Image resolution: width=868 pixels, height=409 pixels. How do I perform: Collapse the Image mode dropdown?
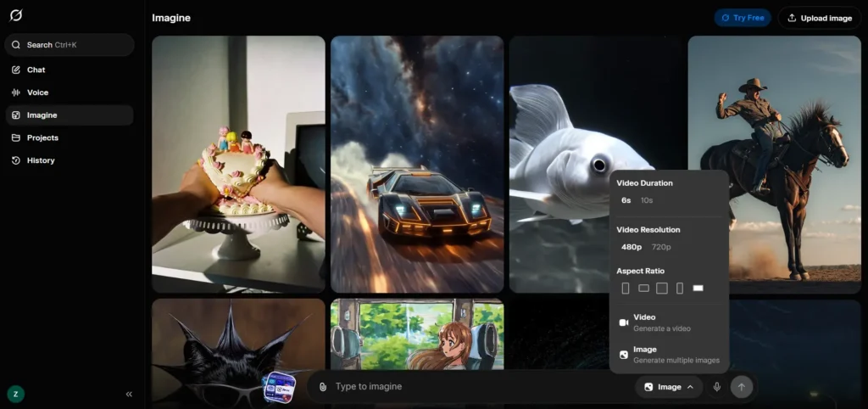pyautogui.click(x=670, y=387)
